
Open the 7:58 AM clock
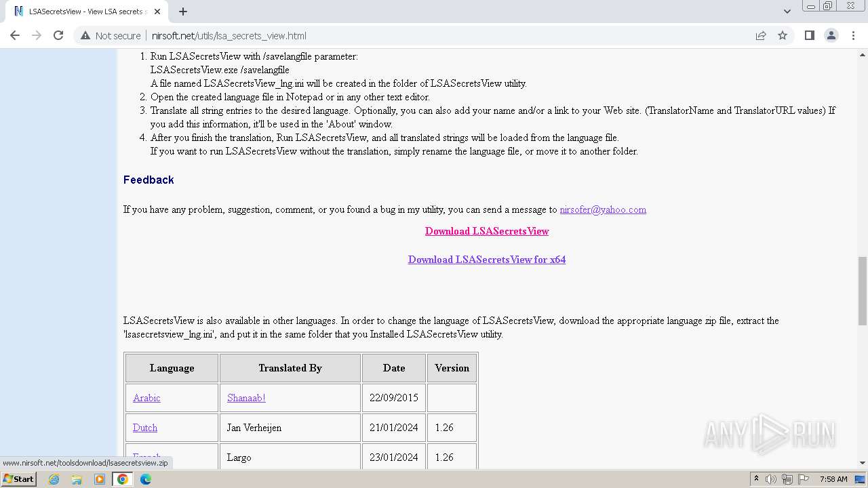point(833,479)
